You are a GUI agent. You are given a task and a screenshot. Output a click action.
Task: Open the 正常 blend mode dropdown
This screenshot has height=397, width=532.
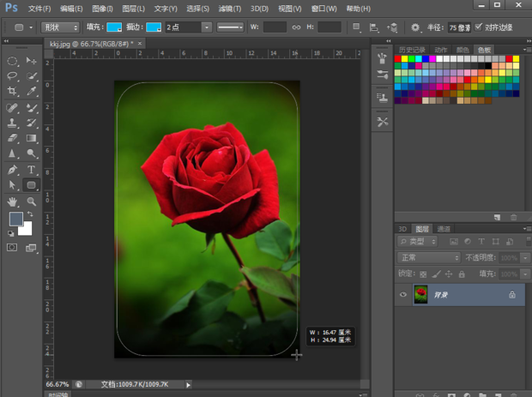(429, 257)
